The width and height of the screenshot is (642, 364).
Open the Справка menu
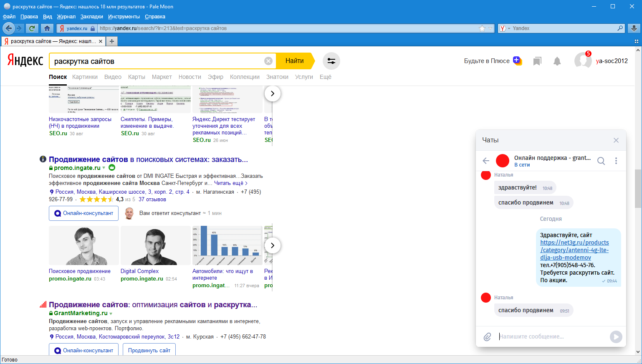pos(155,17)
